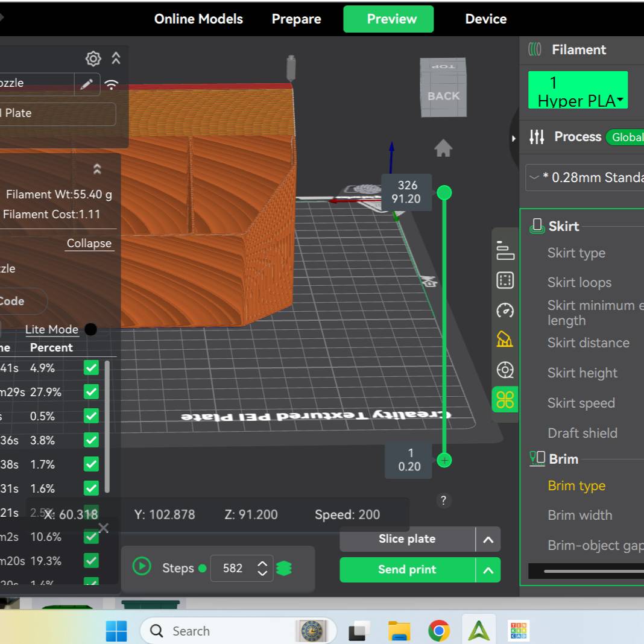The image size is (644, 644).
Task: Click the Slice plate button
Action: coord(407,539)
